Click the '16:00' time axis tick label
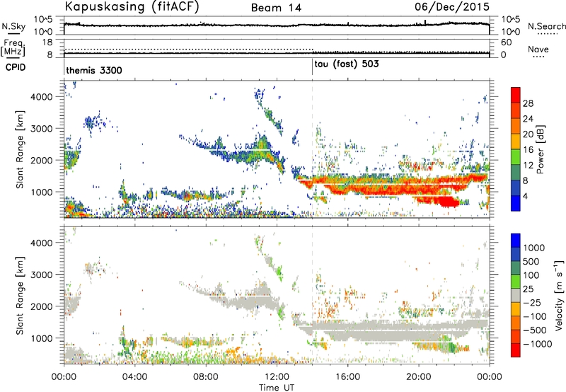The image size is (566, 392). coord(347,377)
